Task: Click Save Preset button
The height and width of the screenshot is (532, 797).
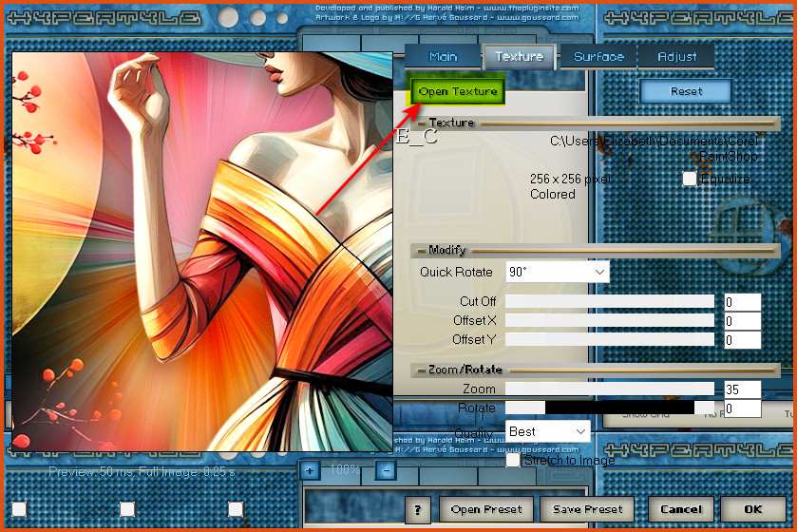Action: click(589, 509)
